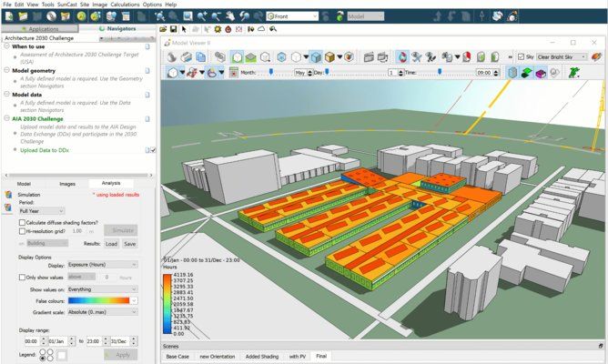This screenshot has height=364, width=608.
Task: Open the SunCast menu
Action: coord(67,5)
